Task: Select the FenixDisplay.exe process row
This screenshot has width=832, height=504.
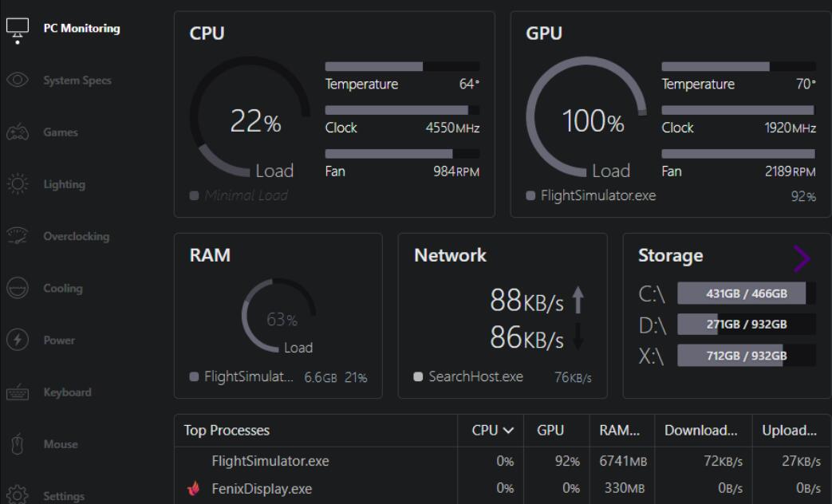Action: [x=503, y=488]
